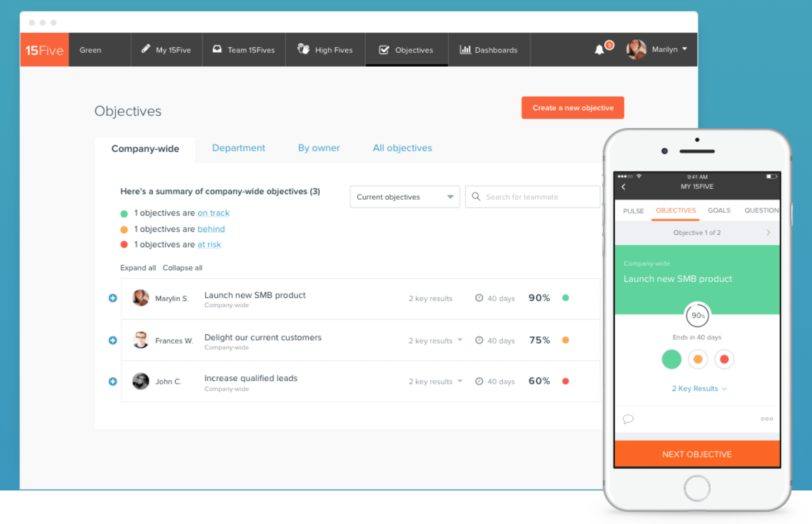Tap the back arrow in phone header
812x524 pixels.
[623, 187]
